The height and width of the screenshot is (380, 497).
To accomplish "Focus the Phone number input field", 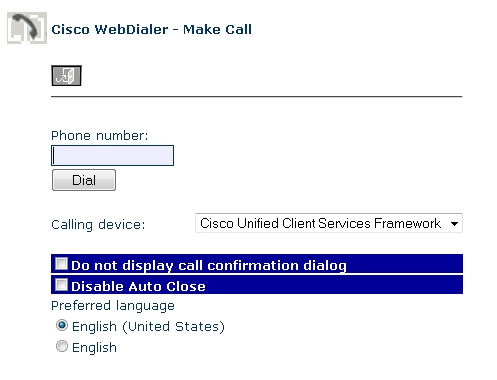I will 112,155.
